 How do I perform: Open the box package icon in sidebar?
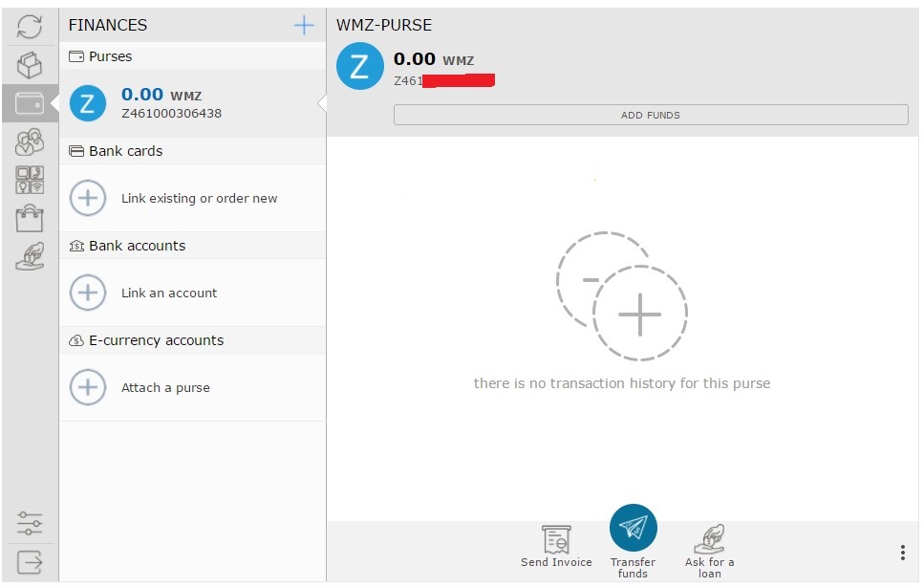point(30,65)
